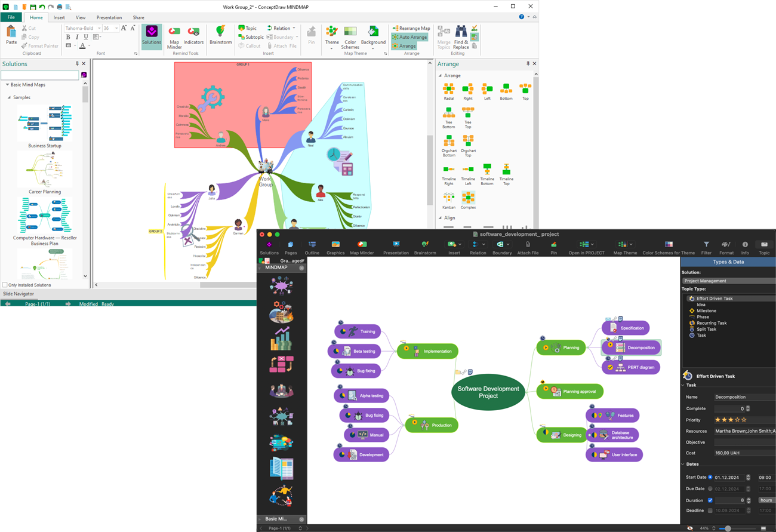Select the Timeline Right arrangement
Screen dimensions: 776x532
click(x=449, y=174)
